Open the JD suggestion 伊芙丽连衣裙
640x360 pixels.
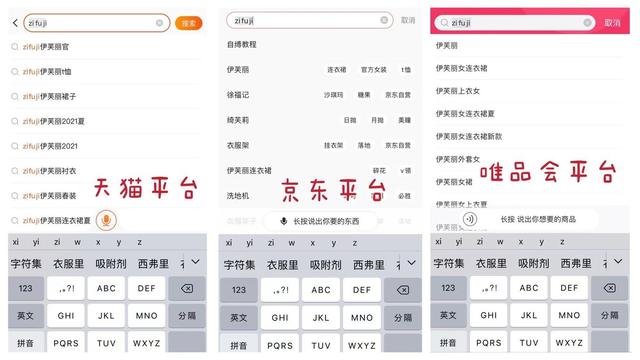click(x=249, y=171)
